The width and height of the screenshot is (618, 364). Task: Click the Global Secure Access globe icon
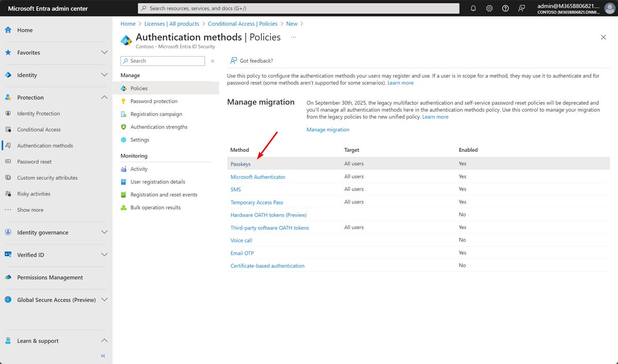click(x=8, y=300)
